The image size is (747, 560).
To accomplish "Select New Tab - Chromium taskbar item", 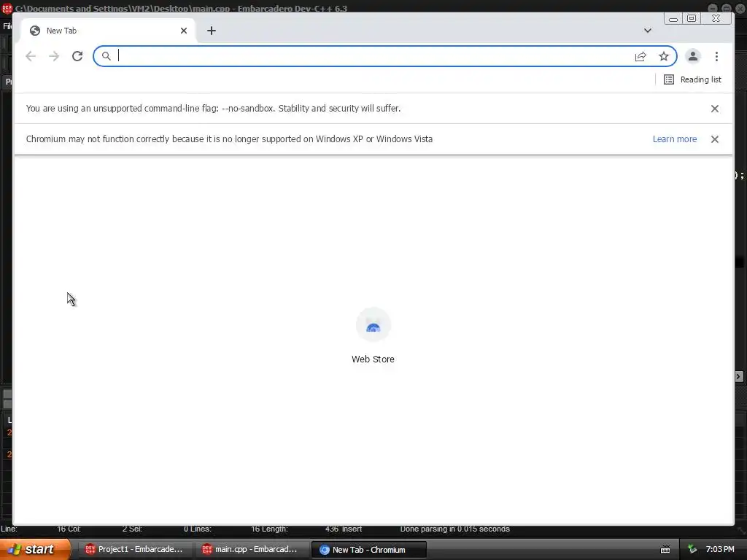I will pos(368,550).
